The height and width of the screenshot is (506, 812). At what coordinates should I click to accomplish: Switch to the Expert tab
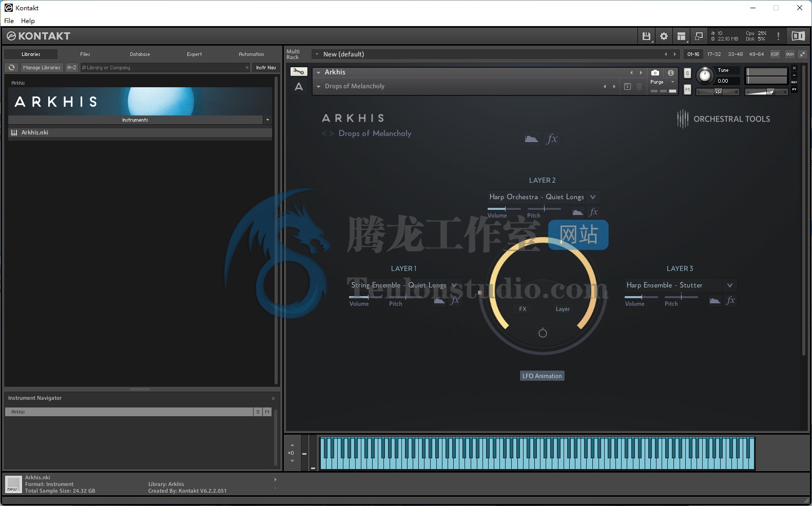(x=195, y=54)
